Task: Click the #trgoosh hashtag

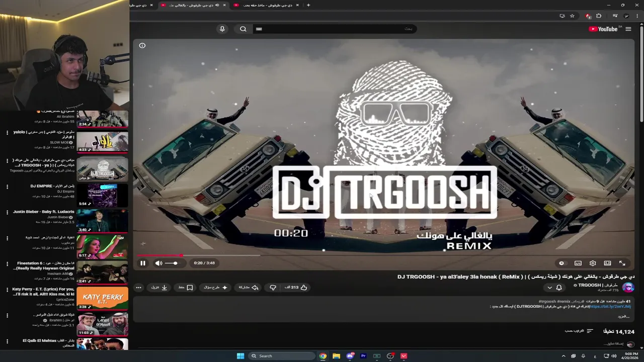Action: tap(547, 302)
